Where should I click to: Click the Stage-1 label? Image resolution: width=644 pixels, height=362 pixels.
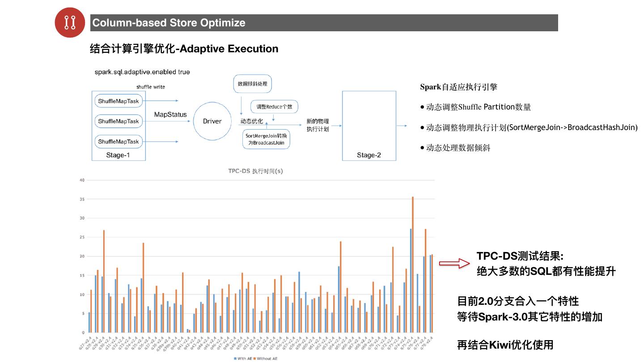coord(118,155)
